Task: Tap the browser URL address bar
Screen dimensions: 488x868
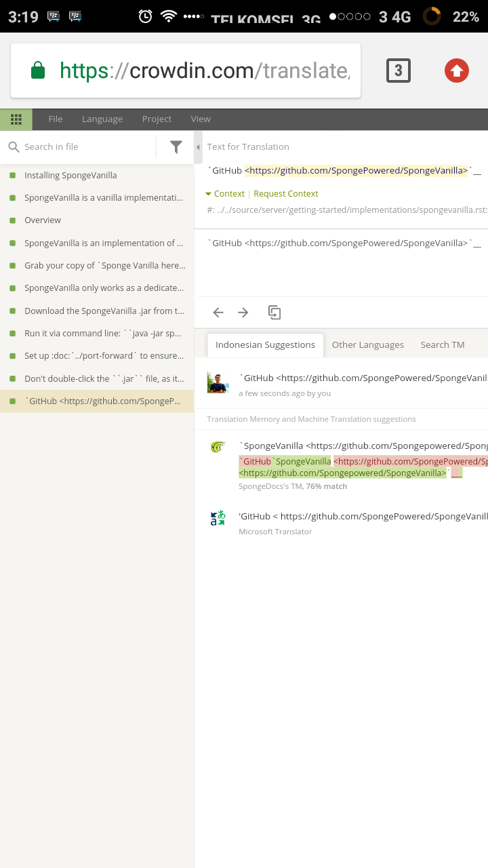Action: tap(186, 71)
